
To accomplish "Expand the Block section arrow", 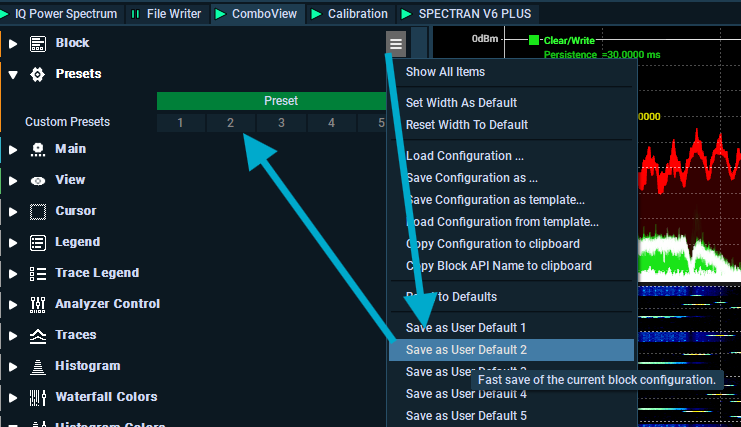I will point(13,44).
